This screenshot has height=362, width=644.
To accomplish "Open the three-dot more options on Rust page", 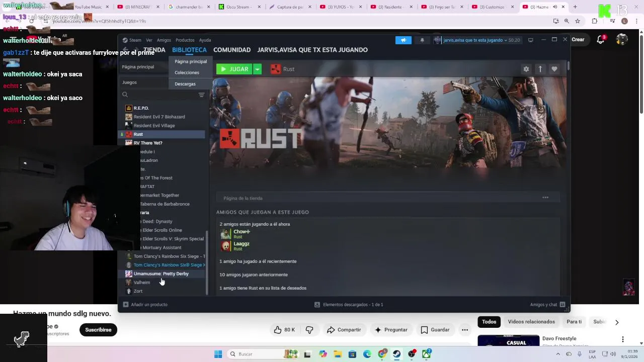I will pyautogui.click(x=545, y=198).
